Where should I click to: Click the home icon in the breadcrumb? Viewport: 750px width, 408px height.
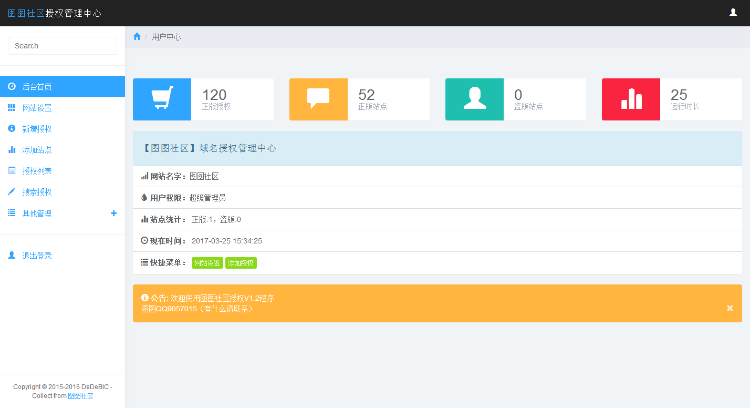click(x=137, y=36)
